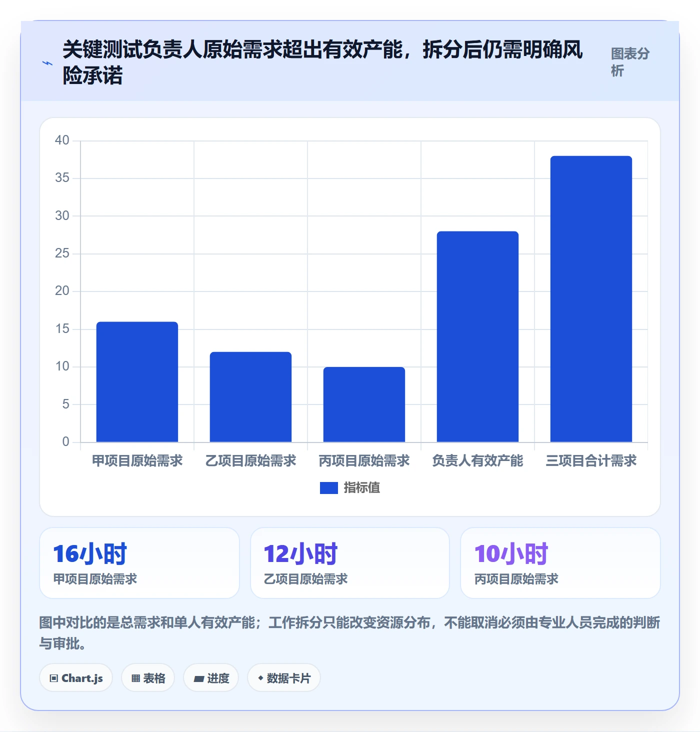This screenshot has height=732, width=700.
Task: Click the lightning bolt icon beside the title
Action: point(47,63)
